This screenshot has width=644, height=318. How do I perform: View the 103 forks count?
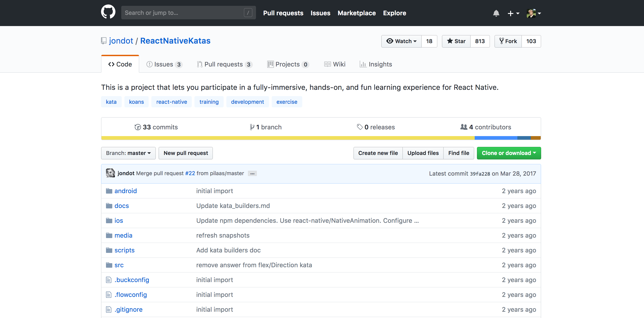pos(531,41)
